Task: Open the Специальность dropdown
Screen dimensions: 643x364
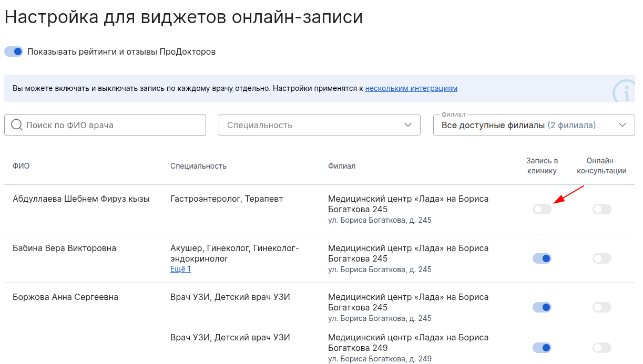Action: (320, 125)
